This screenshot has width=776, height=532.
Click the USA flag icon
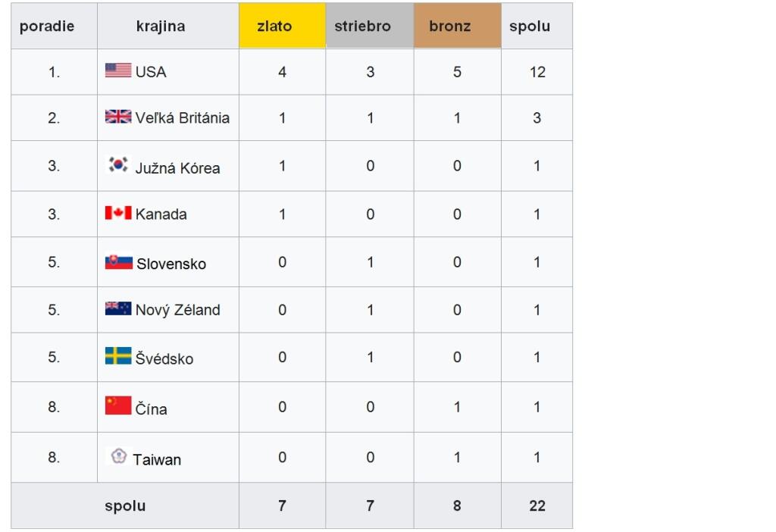tap(118, 70)
